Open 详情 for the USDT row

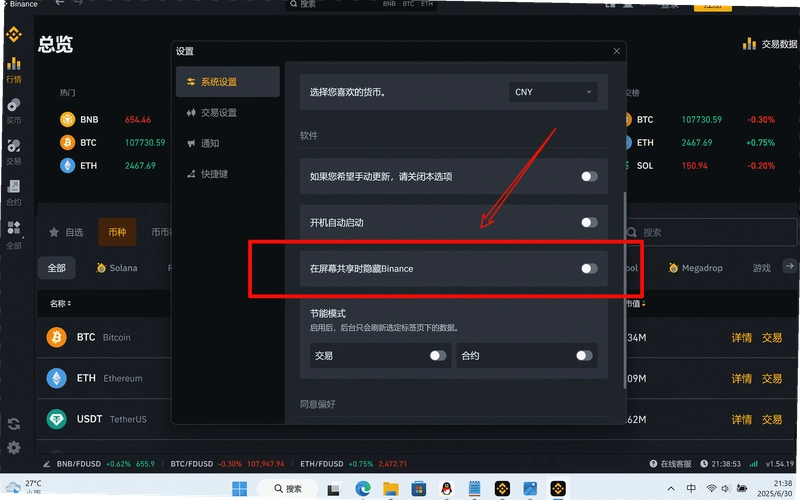[x=741, y=419]
